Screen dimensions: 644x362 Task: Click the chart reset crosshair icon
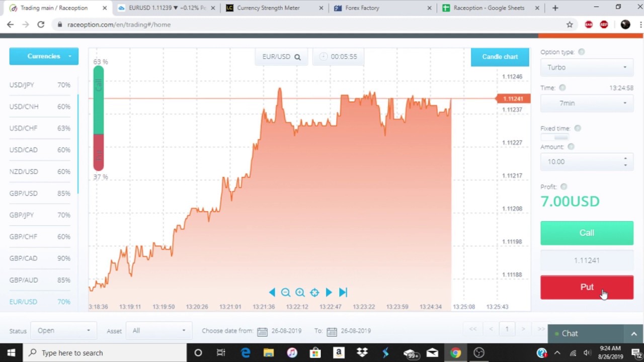[314, 292]
